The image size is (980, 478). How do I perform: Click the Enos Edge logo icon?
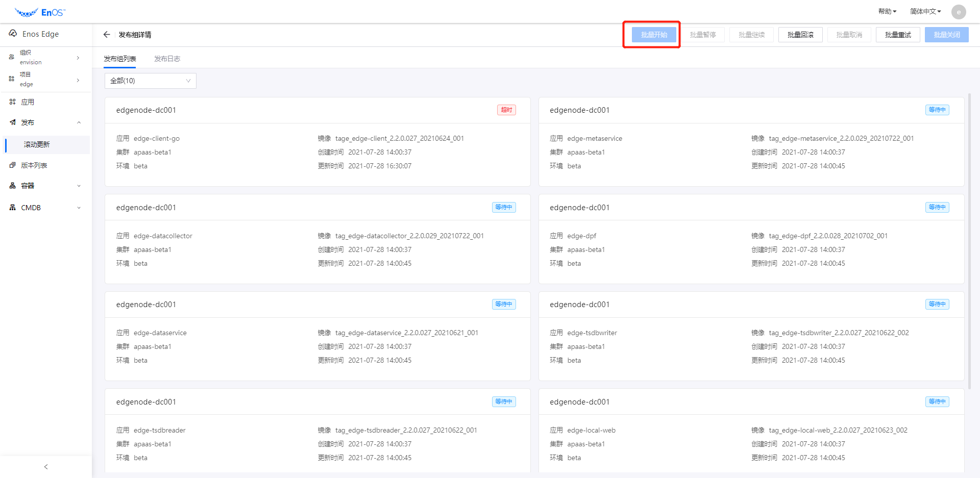13,34
